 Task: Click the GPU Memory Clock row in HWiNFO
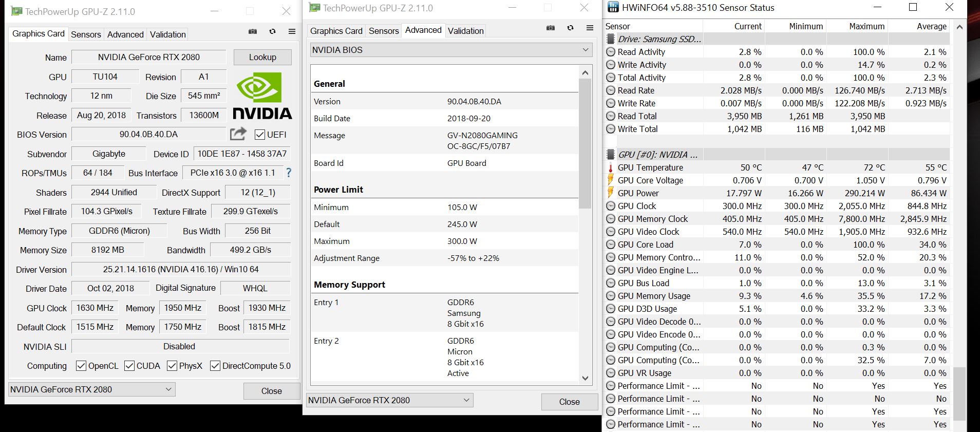pyautogui.click(x=777, y=219)
